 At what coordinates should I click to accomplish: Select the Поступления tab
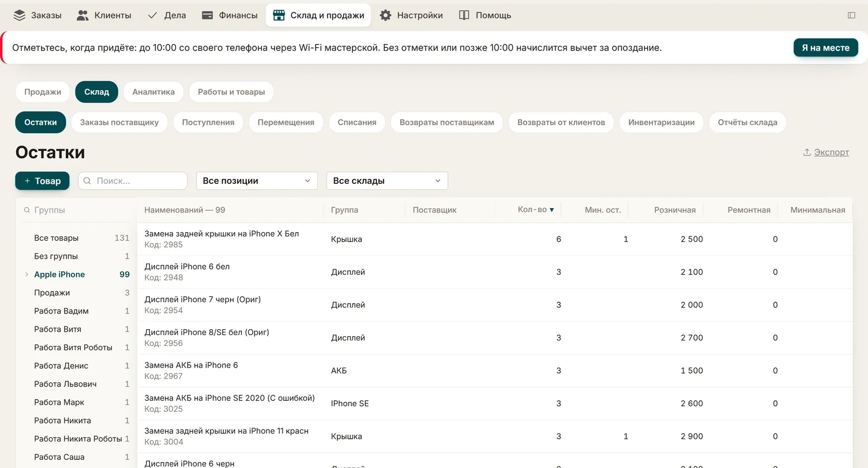[208, 122]
